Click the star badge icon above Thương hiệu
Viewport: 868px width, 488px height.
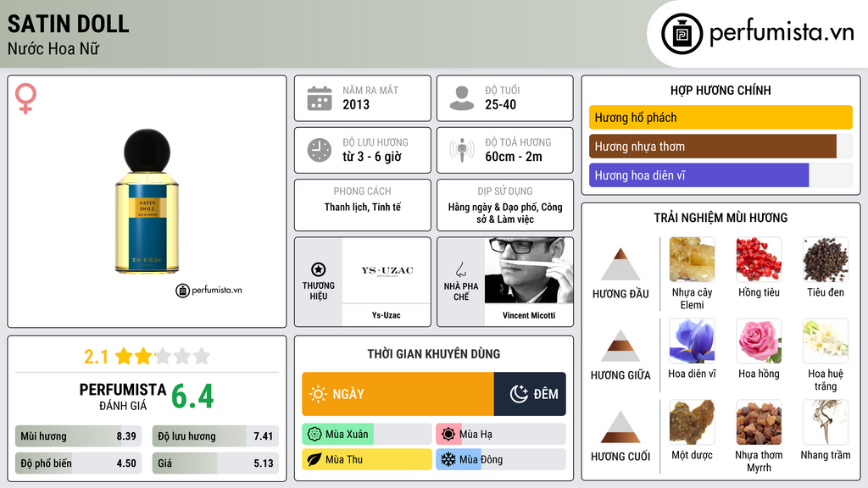[319, 269]
